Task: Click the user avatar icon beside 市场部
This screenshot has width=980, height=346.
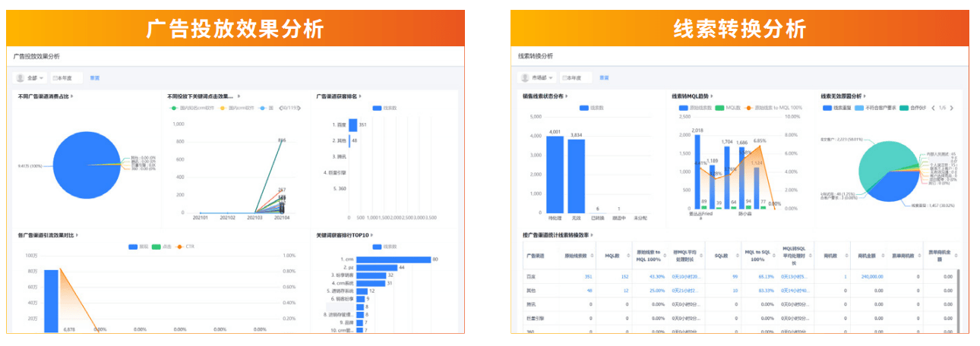Action: coord(524,78)
